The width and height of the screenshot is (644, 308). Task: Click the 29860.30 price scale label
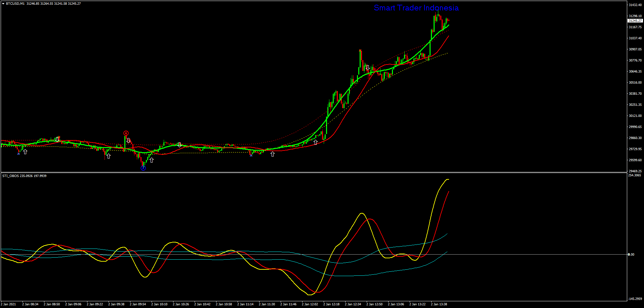tap(635, 138)
